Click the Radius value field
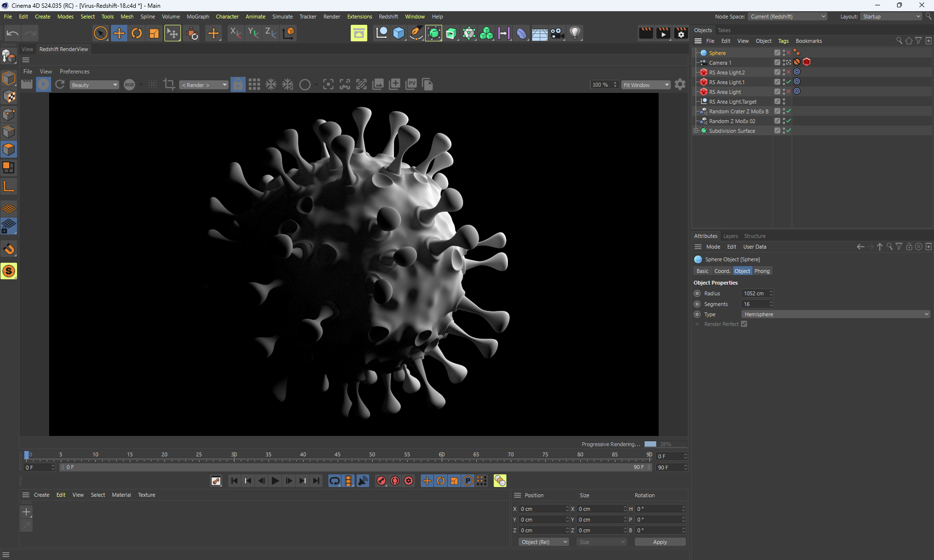The image size is (934, 560). (x=754, y=293)
